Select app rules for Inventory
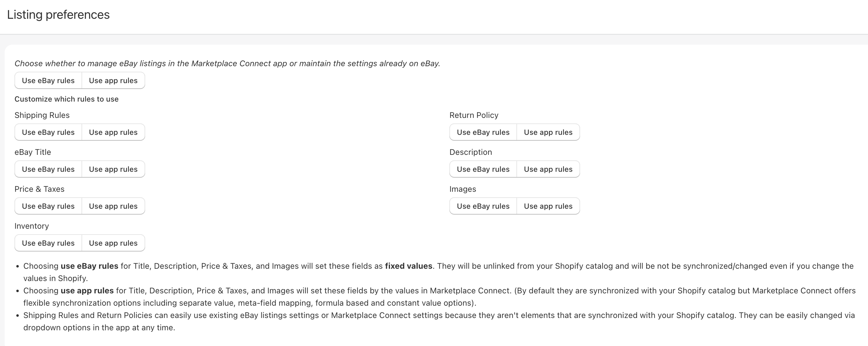 pyautogui.click(x=113, y=243)
